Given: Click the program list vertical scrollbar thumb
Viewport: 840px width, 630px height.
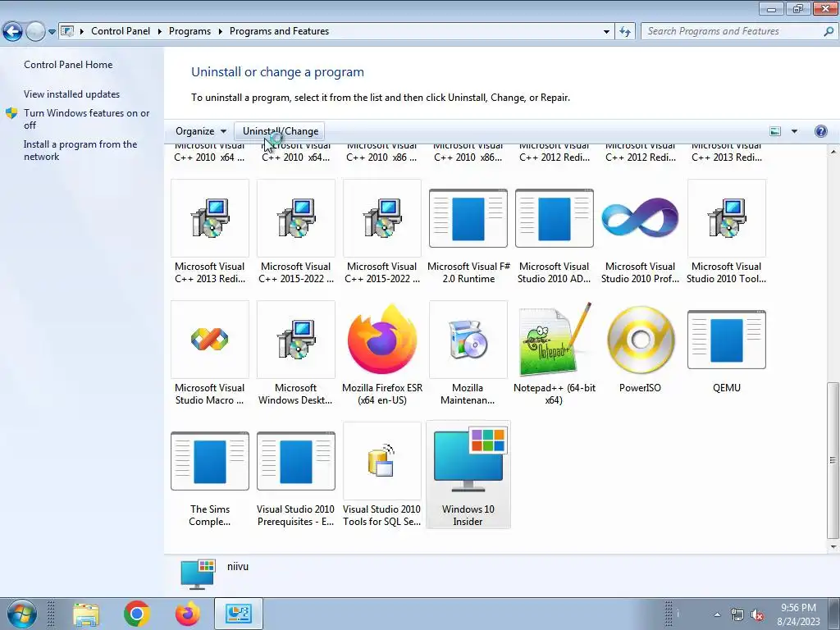Looking at the screenshot, I should point(833,460).
